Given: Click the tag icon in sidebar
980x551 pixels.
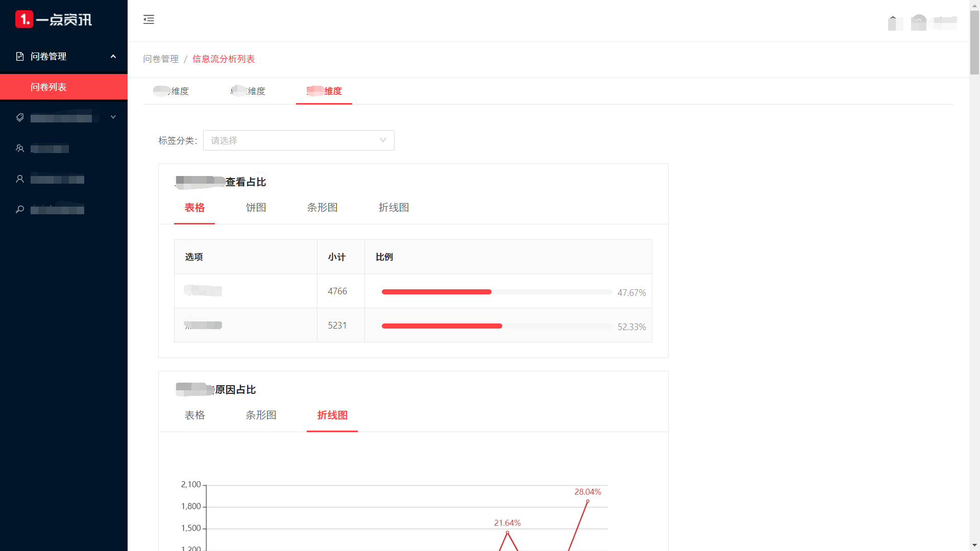Looking at the screenshot, I should pos(20,117).
